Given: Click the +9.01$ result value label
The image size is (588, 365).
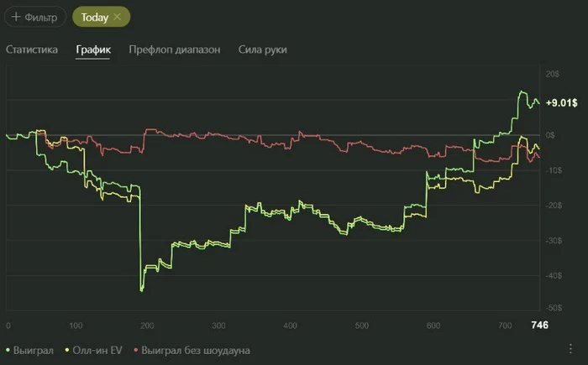Looking at the screenshot, I should (x=560, y=103).
